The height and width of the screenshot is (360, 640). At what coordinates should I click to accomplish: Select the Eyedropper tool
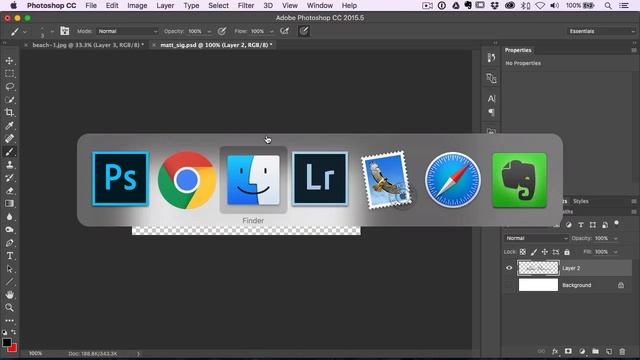[x=9, y=126]
